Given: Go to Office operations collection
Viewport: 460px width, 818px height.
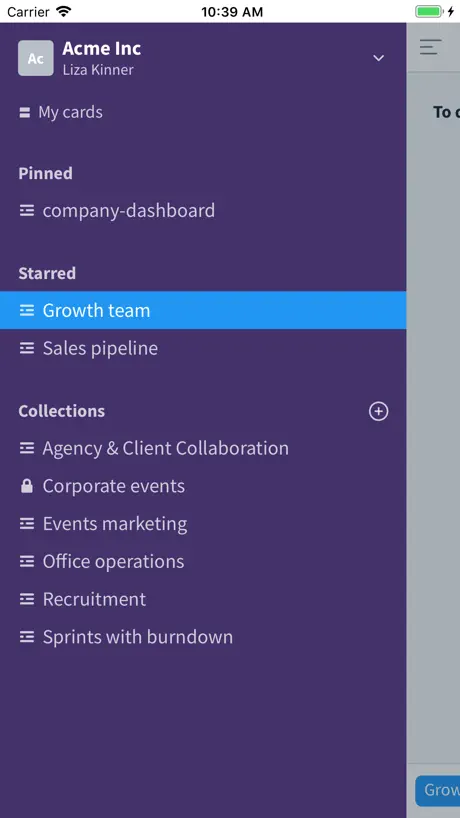Looking at the screenshot, I should pos(203,561).
